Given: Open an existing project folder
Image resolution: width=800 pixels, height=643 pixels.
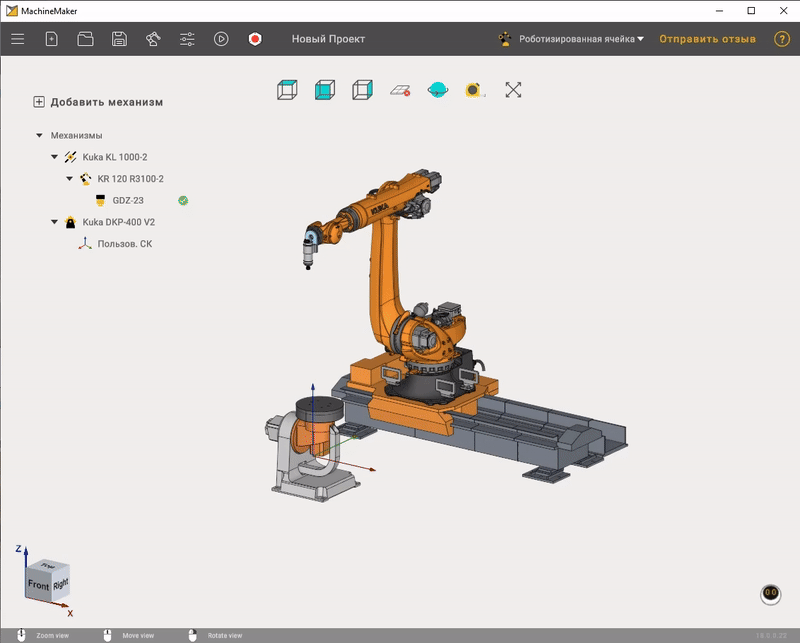Looking at the screenshot, I should (x=85, y=39).
